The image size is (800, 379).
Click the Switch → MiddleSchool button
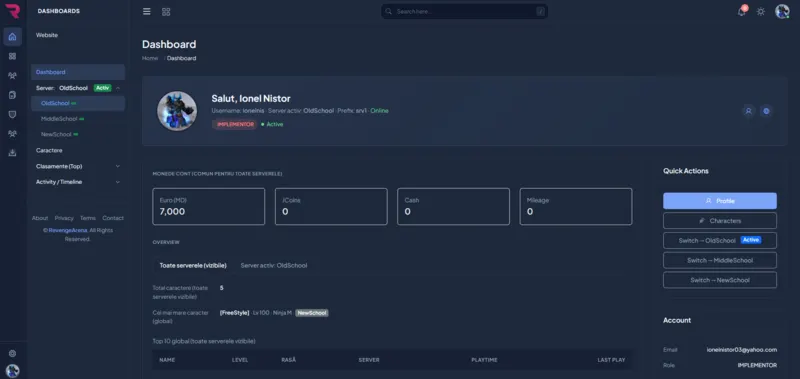tap(720, 260)
